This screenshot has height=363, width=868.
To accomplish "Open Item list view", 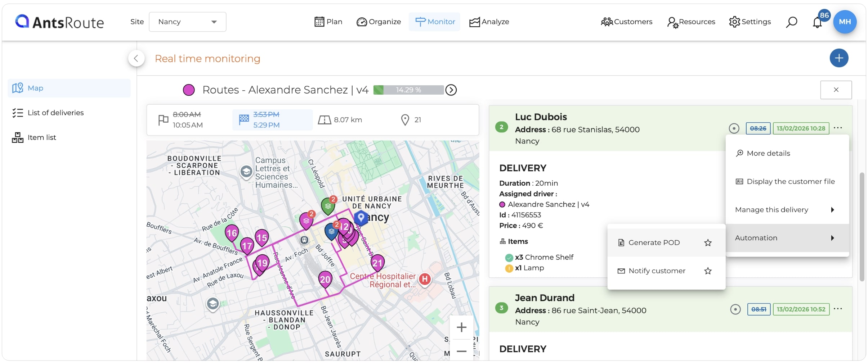I will click(69, 137).
